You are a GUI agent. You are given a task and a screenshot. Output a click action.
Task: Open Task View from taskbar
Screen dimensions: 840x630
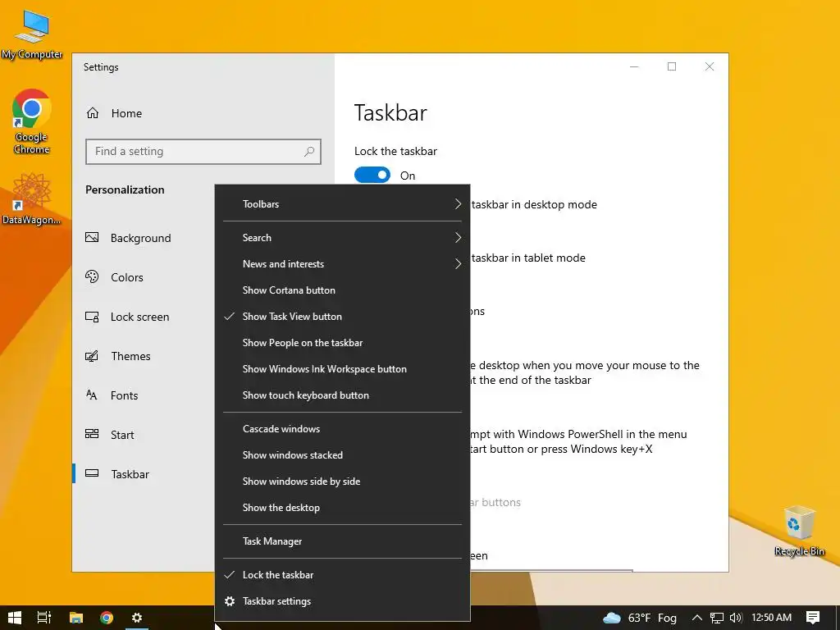tap(44, 618)
